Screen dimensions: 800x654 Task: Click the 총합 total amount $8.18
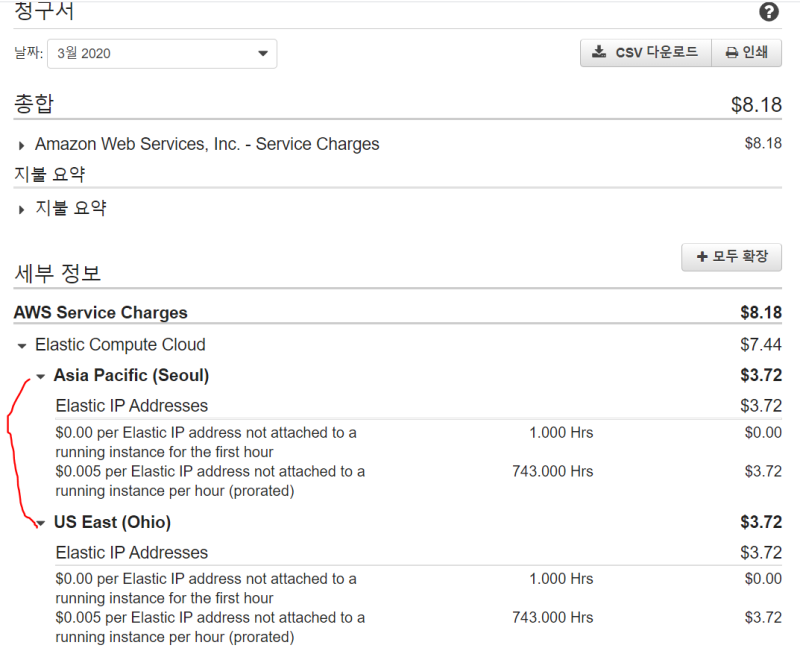(756, 104)
